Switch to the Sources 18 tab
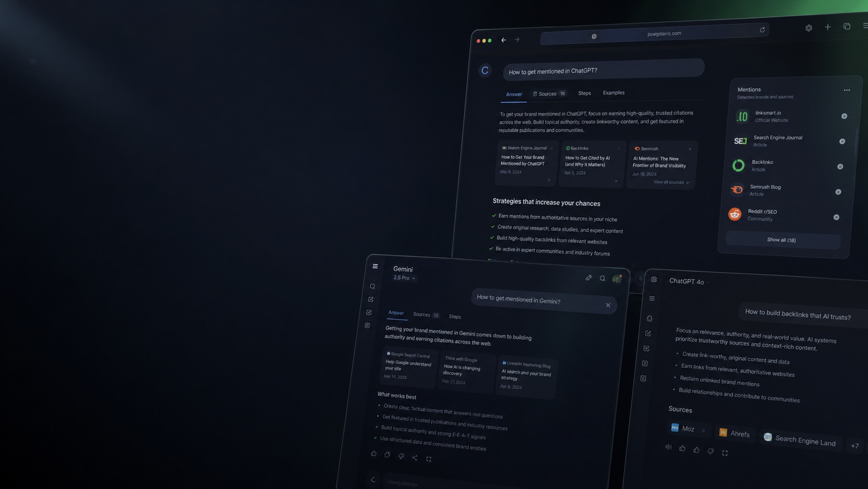This screenshot has height=489, width=868. [549, 94]
